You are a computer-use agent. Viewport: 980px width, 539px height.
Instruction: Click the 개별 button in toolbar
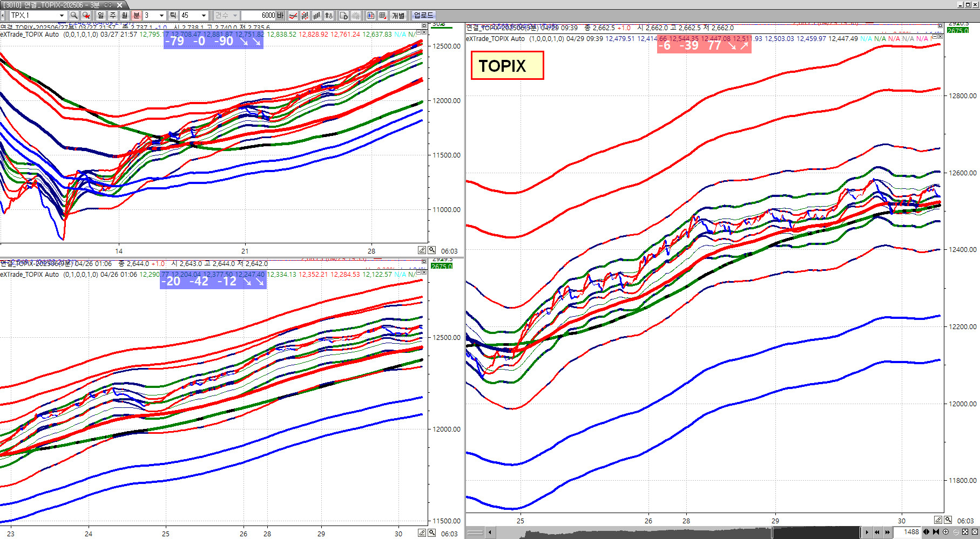coord(398,16)
